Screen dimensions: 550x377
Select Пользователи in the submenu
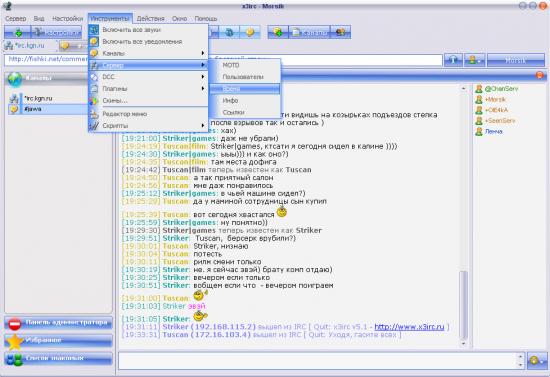[x=245, y=77]
